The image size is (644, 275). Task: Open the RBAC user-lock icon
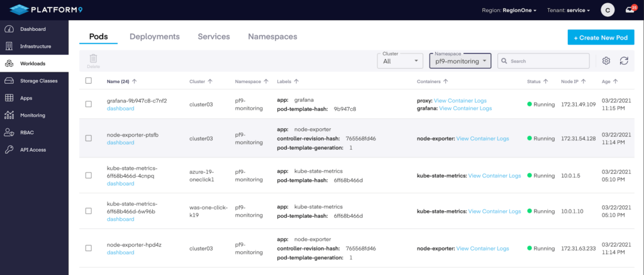coord(9,133)
